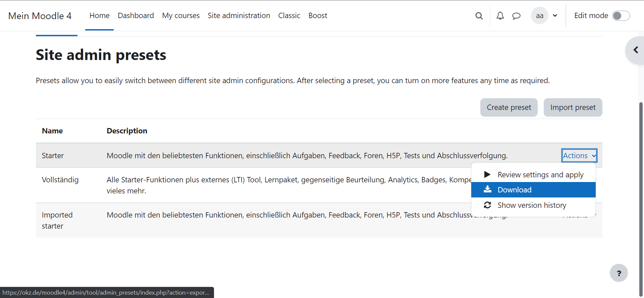Image resolution: width=644 pixels, height=298 pixels.
Task: Click the Create preset button
Action: pos(509,107)
